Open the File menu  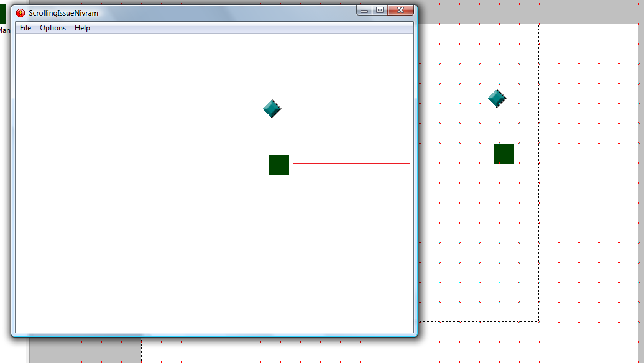25,28
